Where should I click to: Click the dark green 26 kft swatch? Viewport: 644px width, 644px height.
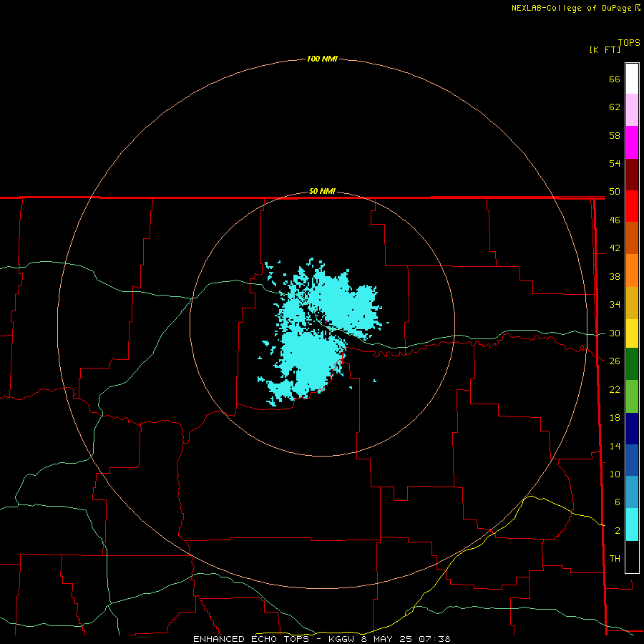coord(632,364)
